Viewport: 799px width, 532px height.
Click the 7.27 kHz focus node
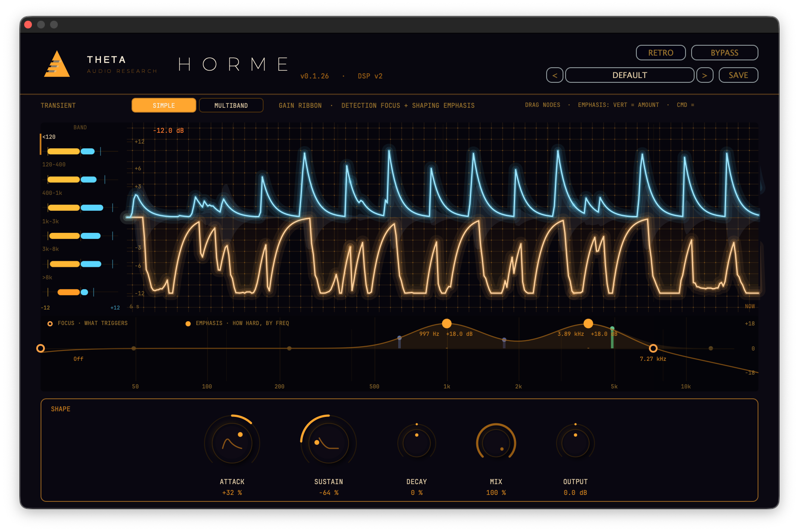click(x=653, y=348)
